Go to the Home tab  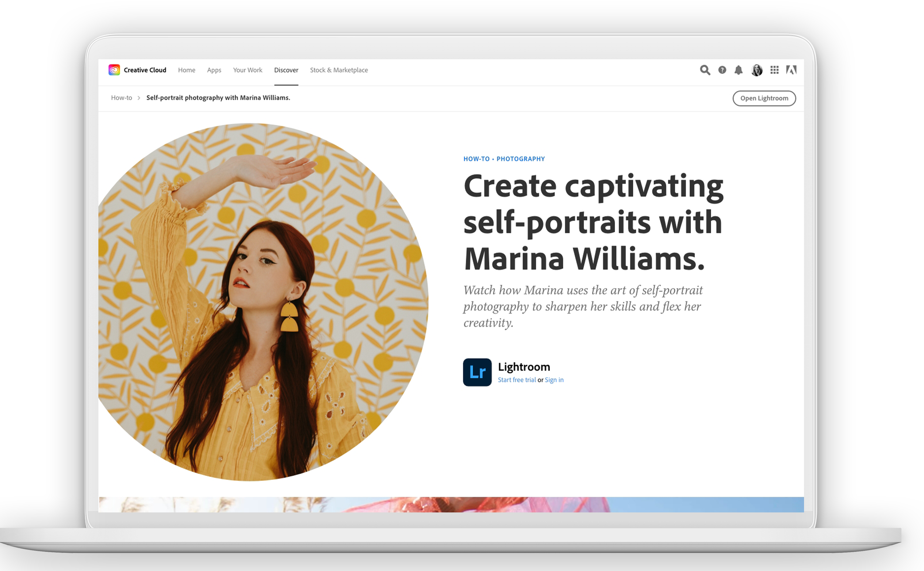pos(186,70)
